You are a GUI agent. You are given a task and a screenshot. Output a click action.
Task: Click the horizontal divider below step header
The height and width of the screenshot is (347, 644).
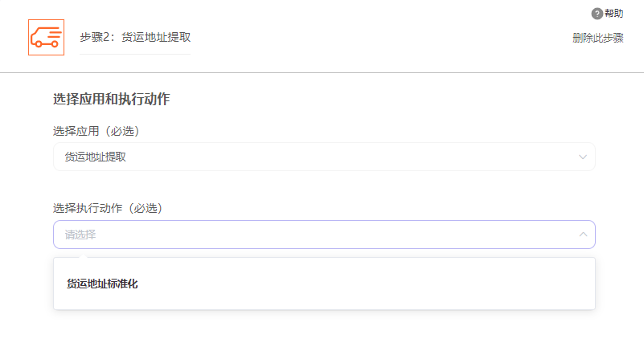tap(322, 72)
